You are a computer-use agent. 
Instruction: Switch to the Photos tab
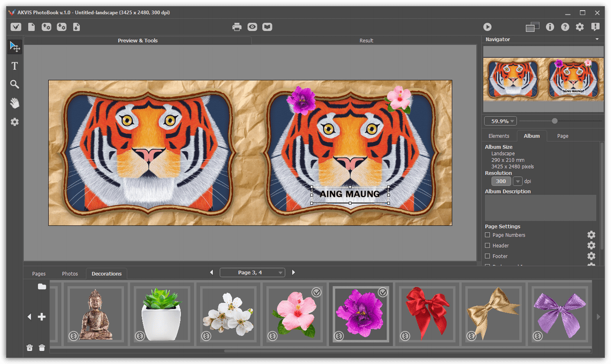tap(70, 274)
